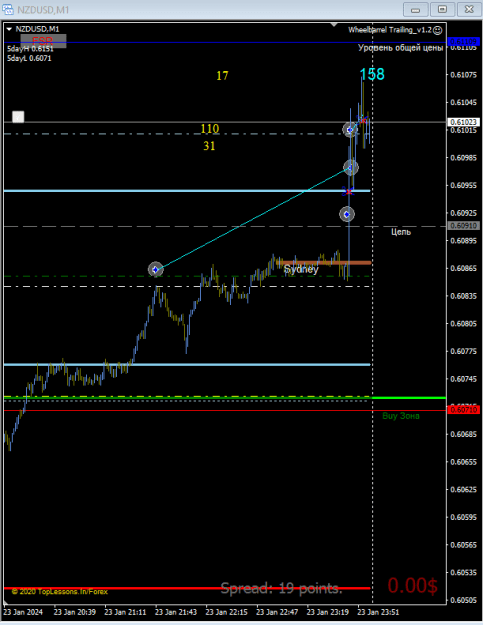Image resolution: width=483 pixels, height=625 pixels.
Task: Click the '23 Jan 21:43' time label
Action: click(x=176, y=612)
